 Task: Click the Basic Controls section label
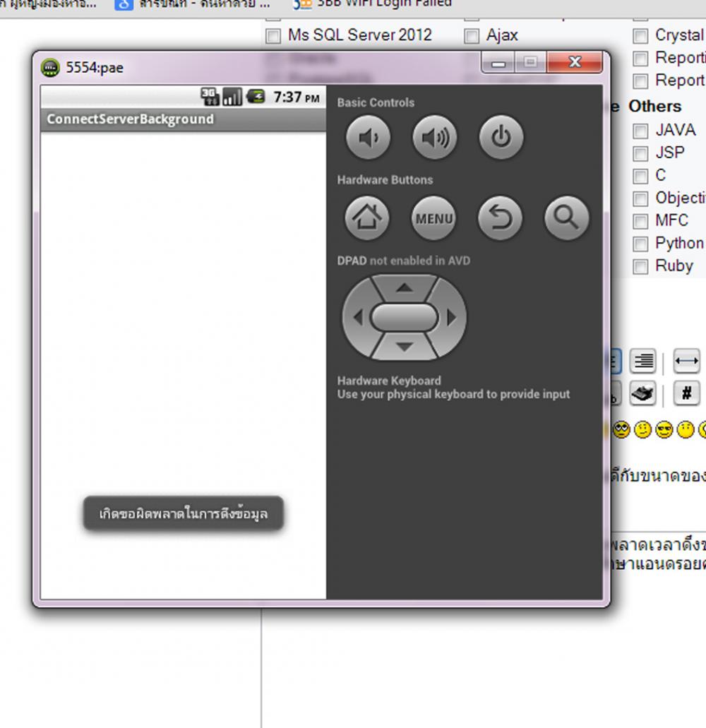(x=376, y=102)
